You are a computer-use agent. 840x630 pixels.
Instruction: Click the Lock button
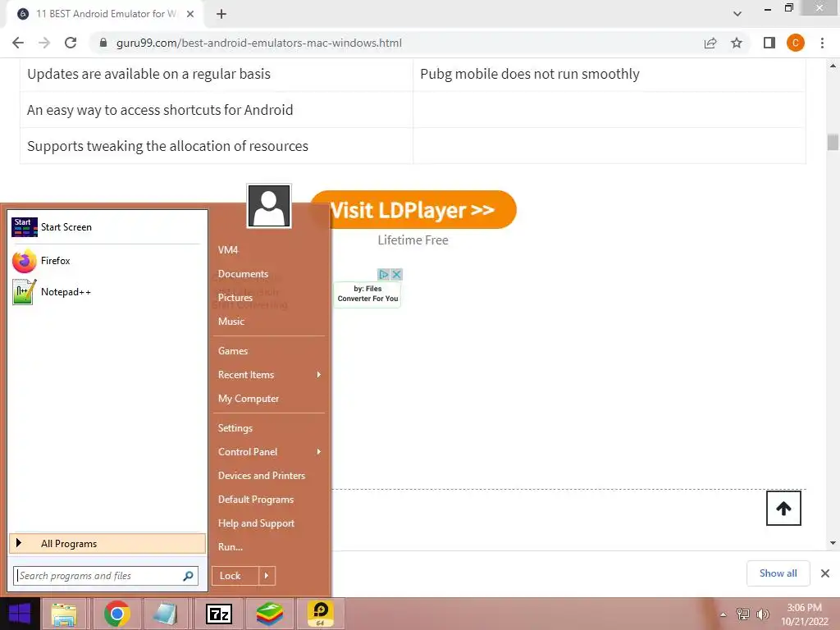[x=235, y=576]
